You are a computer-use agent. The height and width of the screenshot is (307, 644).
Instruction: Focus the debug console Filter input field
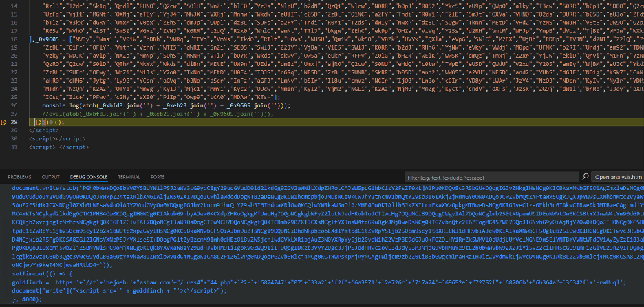tap(492, 177)
